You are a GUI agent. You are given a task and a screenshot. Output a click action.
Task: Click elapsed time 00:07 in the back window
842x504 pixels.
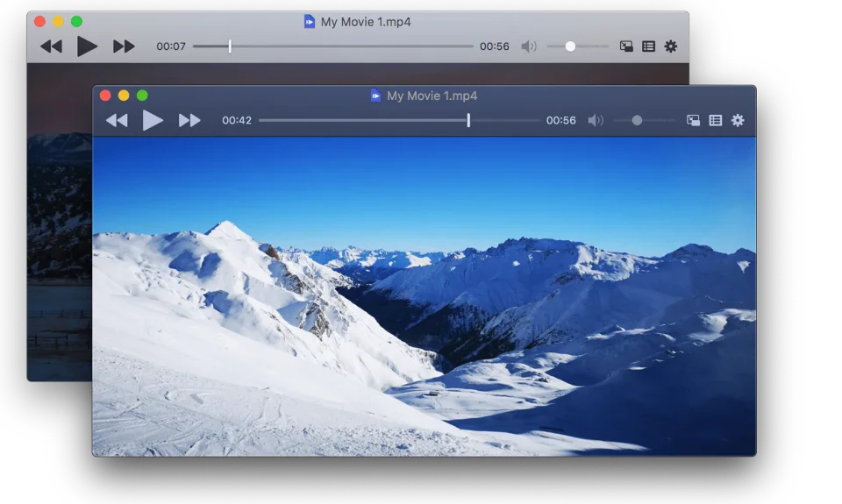coord(171,46)
